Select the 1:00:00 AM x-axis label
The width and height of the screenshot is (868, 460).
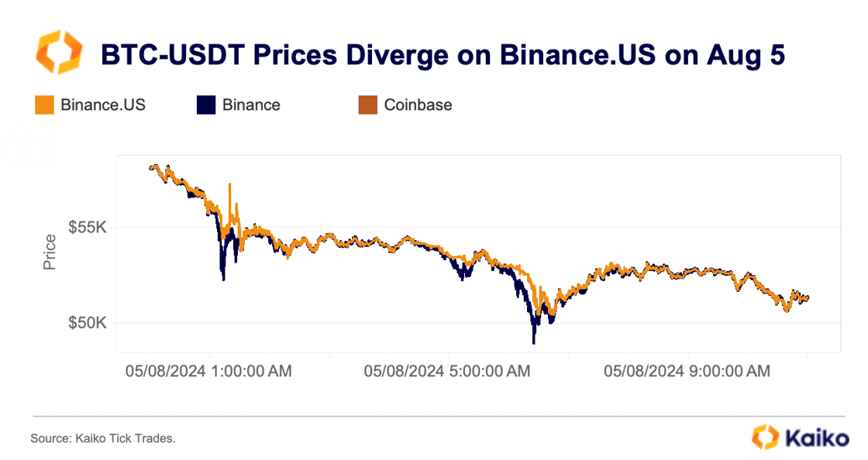pyautogui.click(x=208, y=371)
